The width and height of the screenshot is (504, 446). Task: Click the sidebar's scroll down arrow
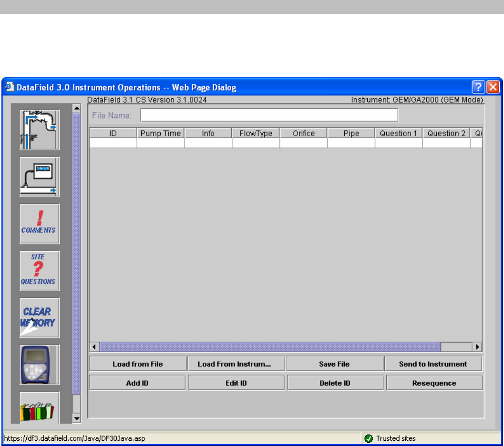pyautogui.click(x=76, y=418)
